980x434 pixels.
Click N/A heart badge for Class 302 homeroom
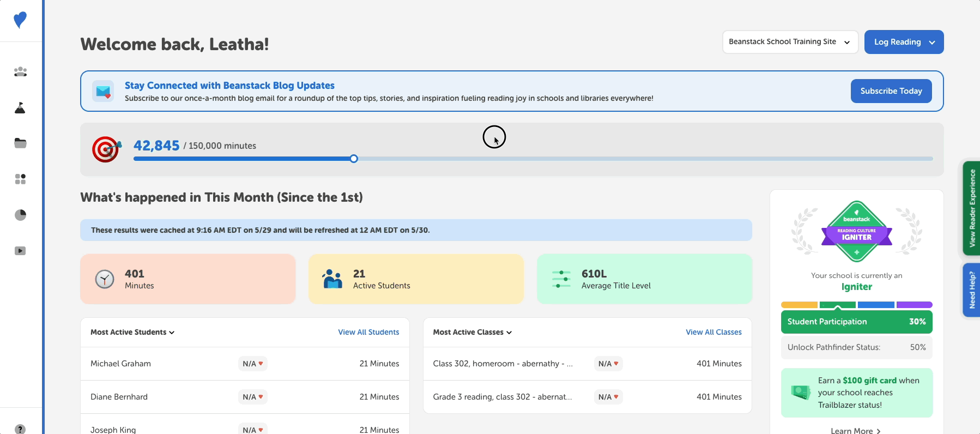(608, 364)
